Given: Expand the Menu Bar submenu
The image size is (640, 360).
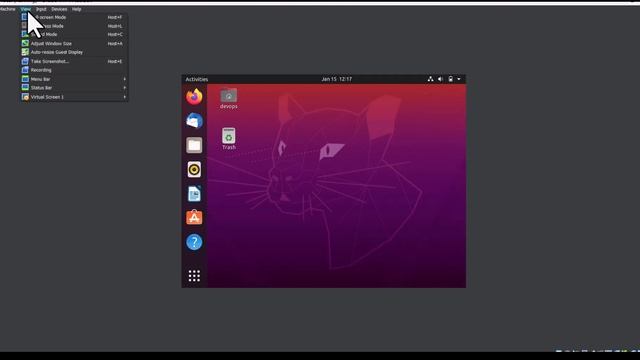Looking at the screenshot, I should click(74, 79).
